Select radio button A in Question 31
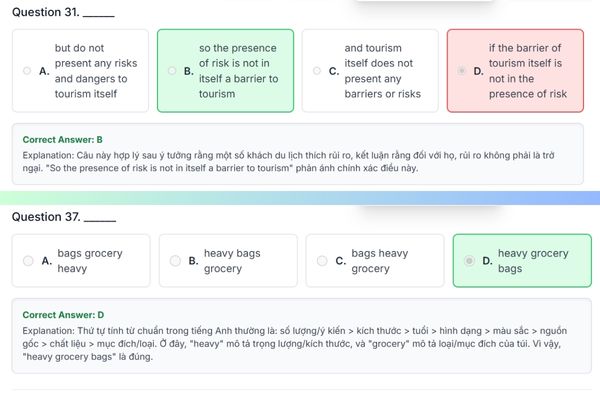The image size is (600, 400). 29,71
